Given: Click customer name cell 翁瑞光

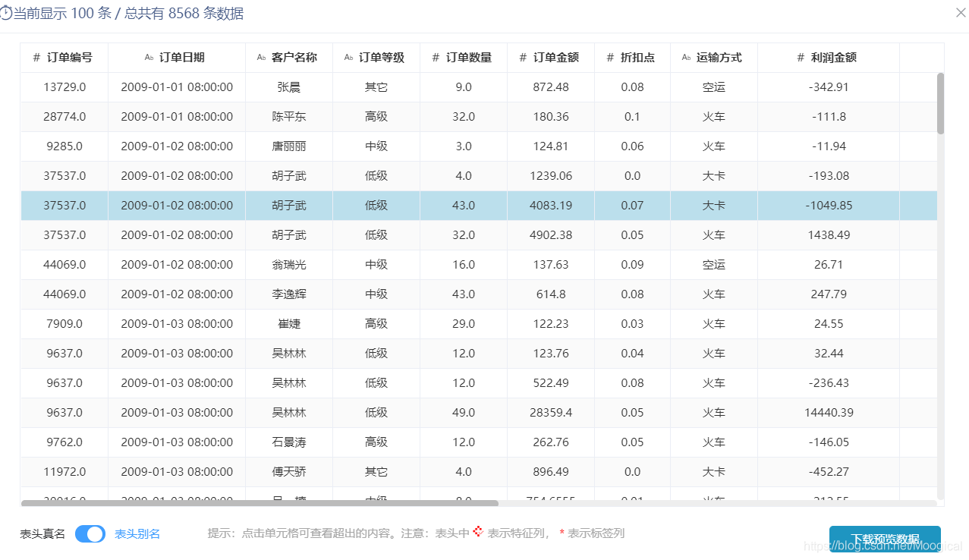Looking at the screenshot, I should [x=289, y=265].
